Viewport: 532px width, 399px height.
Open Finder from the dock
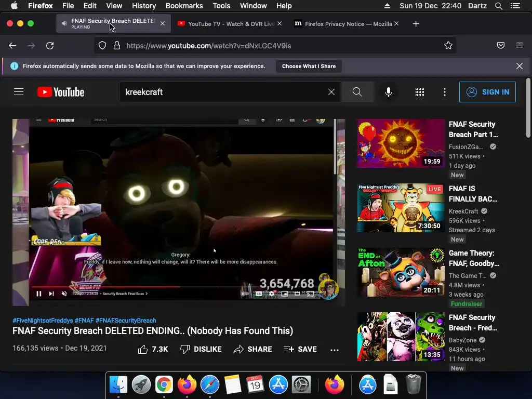[118, 385]
